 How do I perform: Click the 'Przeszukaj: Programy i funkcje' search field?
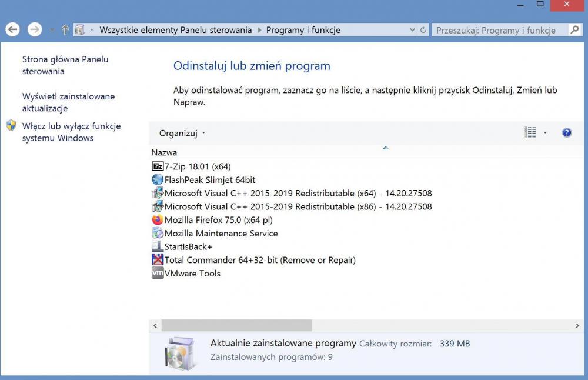(499, 30)
